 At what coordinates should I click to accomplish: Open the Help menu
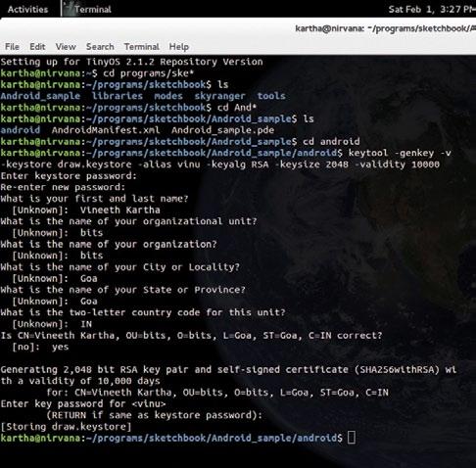[x=179, y=47]
